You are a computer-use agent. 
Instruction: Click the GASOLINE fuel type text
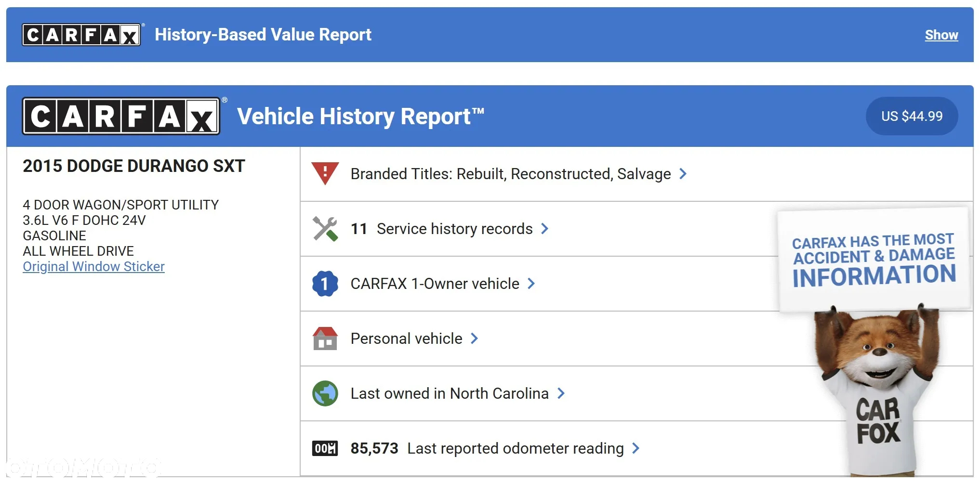click(54, 235)
